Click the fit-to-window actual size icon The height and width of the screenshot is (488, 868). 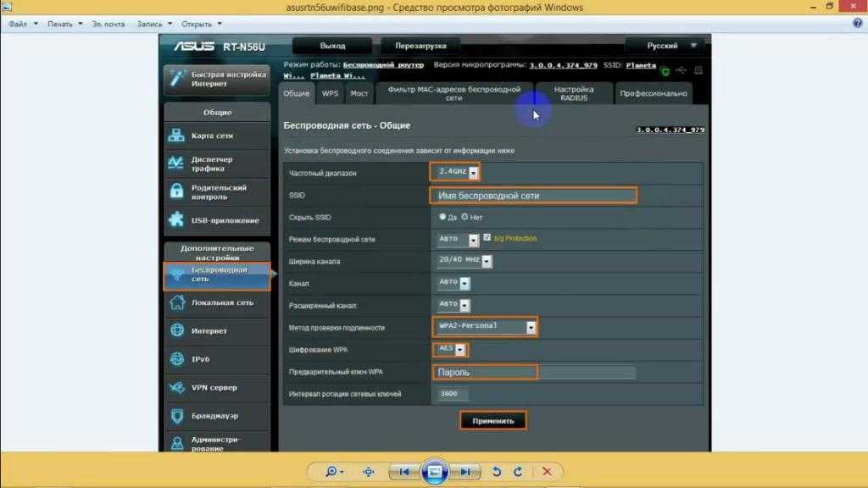click(x=369, y=471)
